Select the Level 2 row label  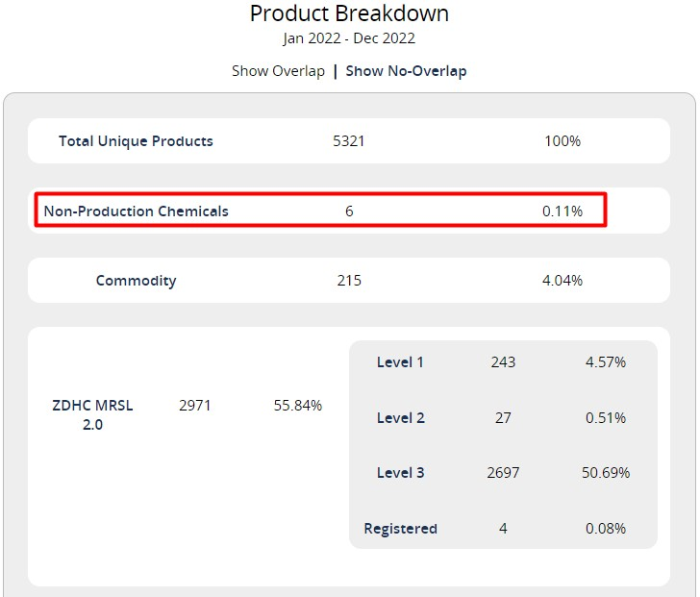click(400, 418)
